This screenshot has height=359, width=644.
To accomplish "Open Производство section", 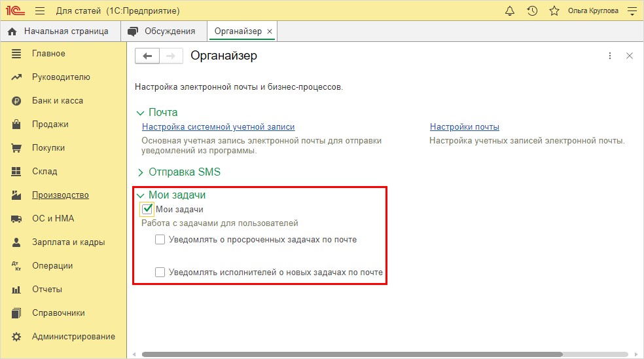I will [x=60, y=195].
